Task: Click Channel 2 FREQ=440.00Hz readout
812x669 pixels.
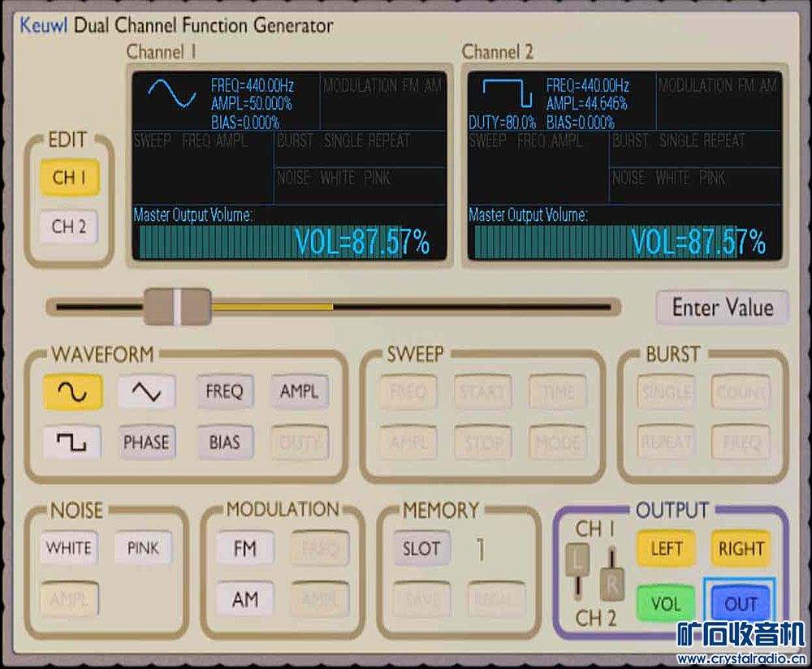Action: coord(588,85)
